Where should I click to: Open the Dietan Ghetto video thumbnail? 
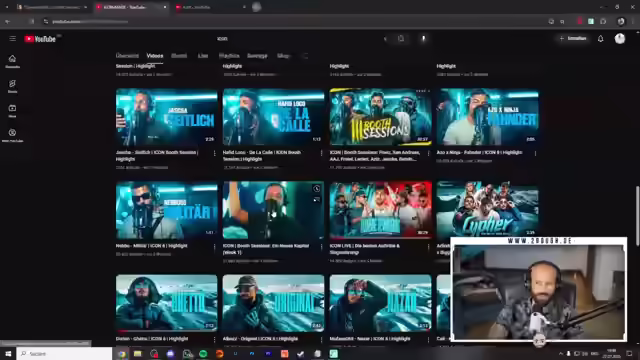tap(167, 303)
